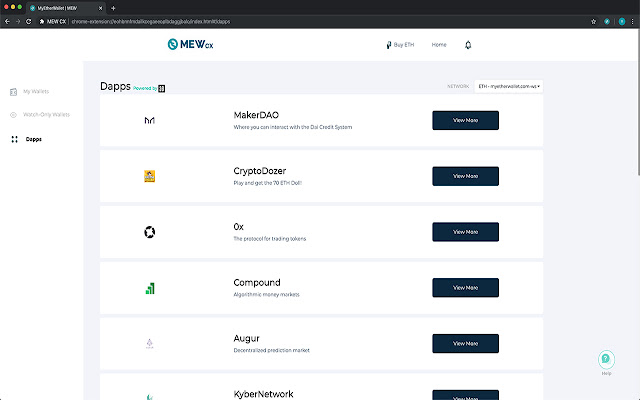The width and height of the screenshot is (640, 400).
Task: Close the MyEtherWallet browser tab
Action: click(x=100, y=8)
